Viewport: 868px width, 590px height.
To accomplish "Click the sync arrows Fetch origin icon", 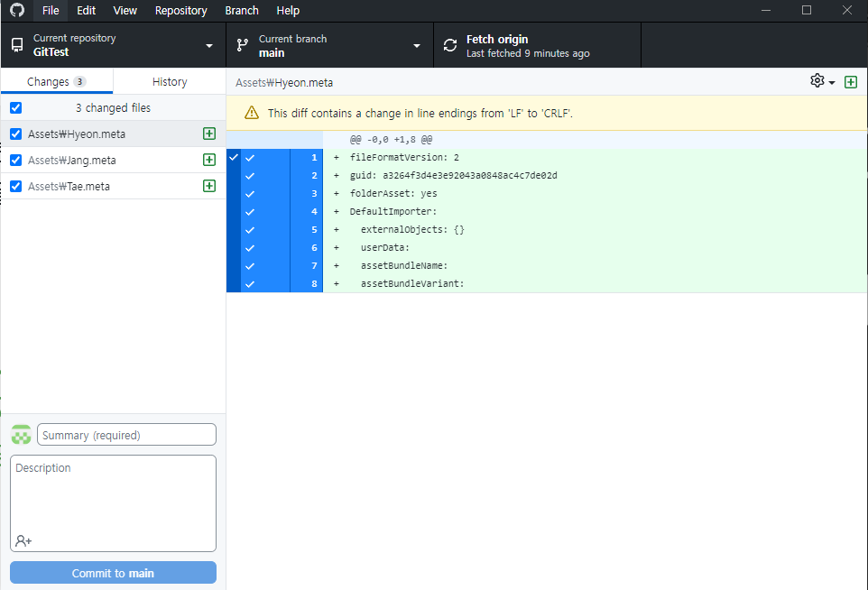I will pos(450,45).
